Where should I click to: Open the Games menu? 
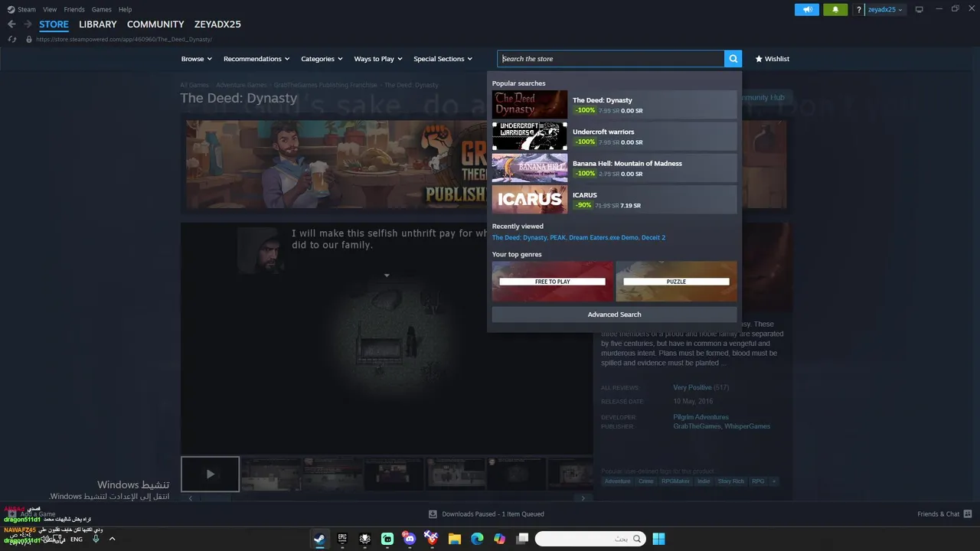coord(101,9)
